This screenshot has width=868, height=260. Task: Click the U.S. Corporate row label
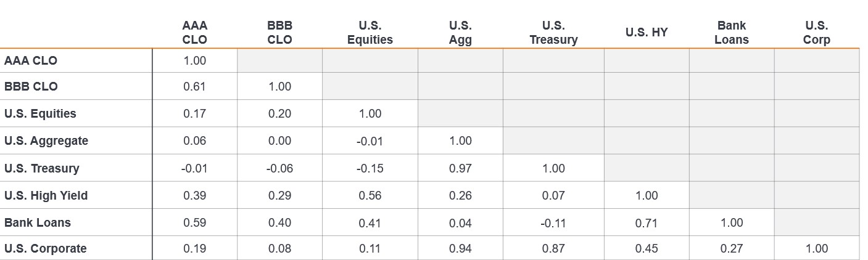46,248
